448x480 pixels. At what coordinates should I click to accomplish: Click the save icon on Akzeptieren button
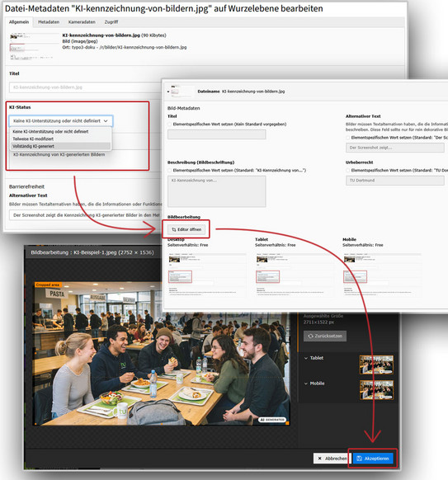click(360, 459)
